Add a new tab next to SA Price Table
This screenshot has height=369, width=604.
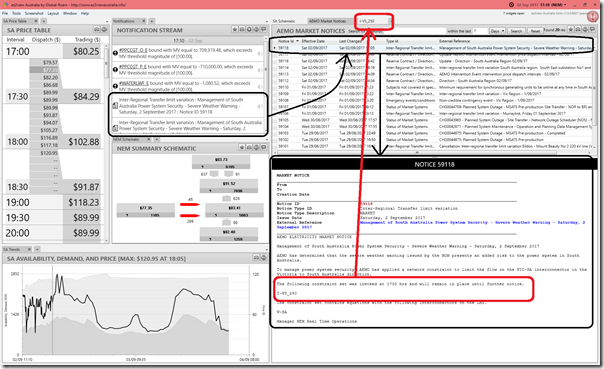(x=44, y=21)
